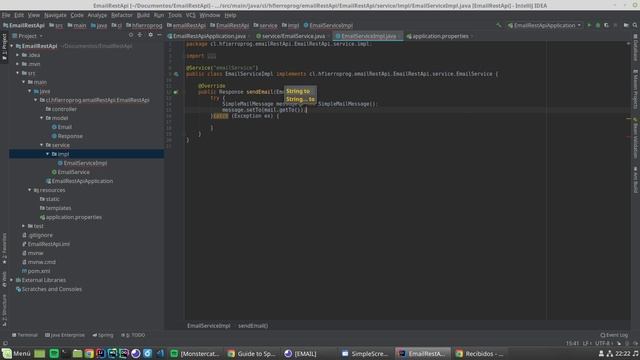Hide the Project panel with the minimize icon
640x360 pixels.
pos(160,35)
